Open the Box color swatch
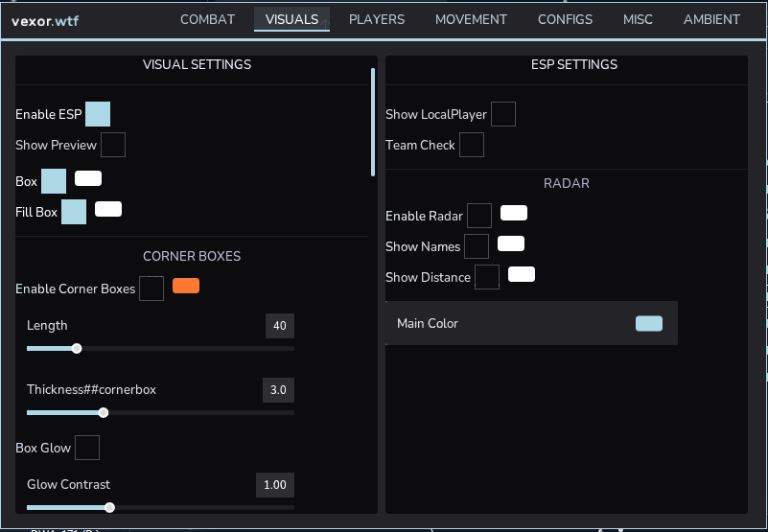Screen dimensions: 768x532 pyautogui.click(x=88, y=178)
